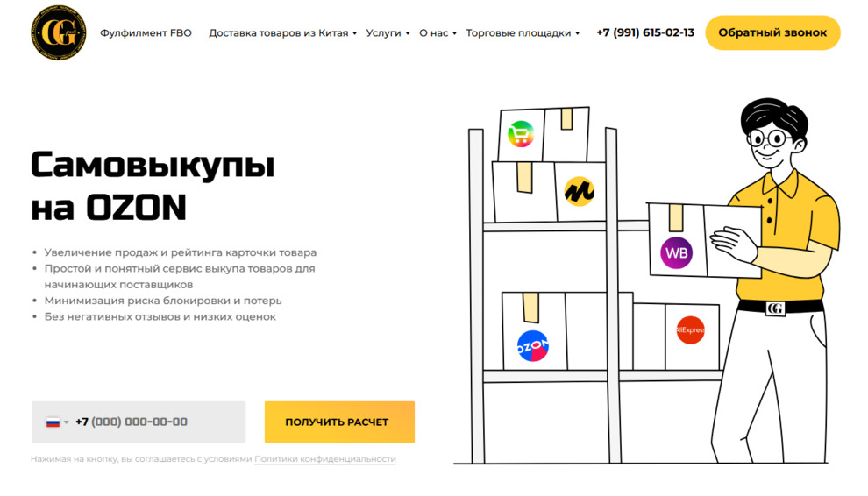
Task: Expand Услуги menu
Action: [388, 32]
